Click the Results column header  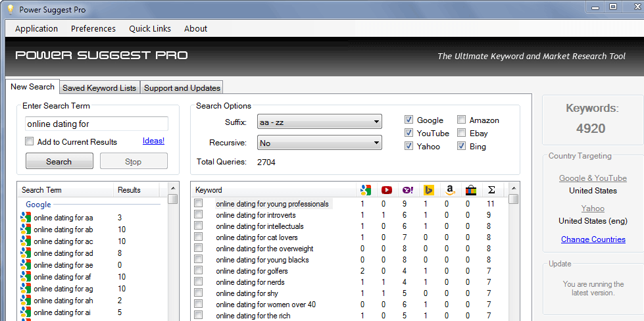tap(136, 190)
